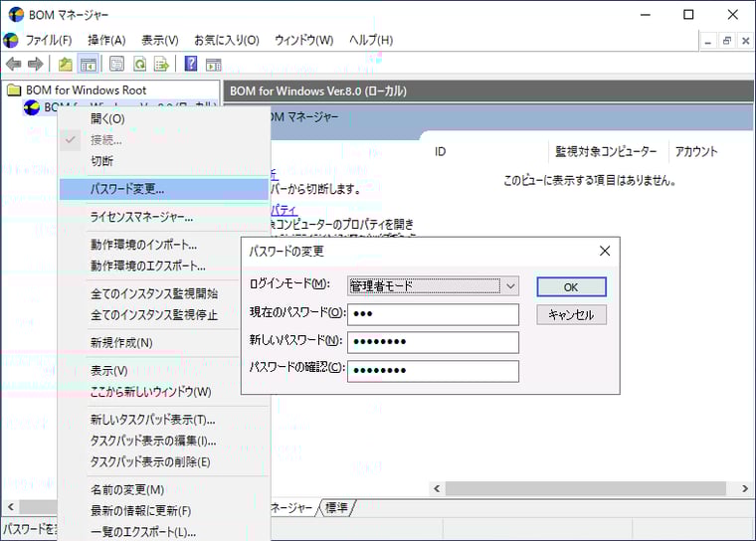Choose 動作環境のエクスポート... menu entry
The width and height of the screenshot is (756, 541).
pos(150,267)
